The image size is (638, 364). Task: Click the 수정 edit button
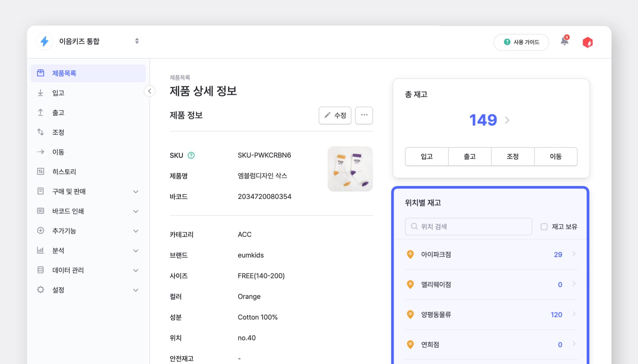pos(335,115)
